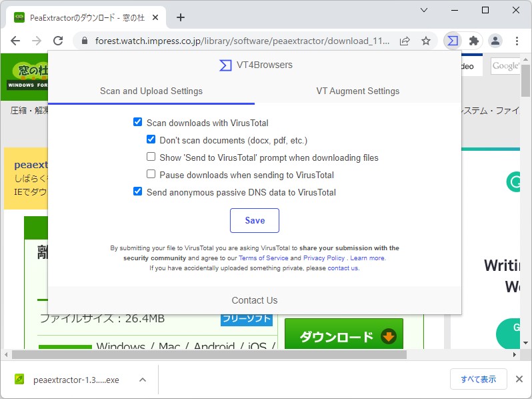Go back to the previous page
Screen dimensions: 532x399
(x=15, y=41)
